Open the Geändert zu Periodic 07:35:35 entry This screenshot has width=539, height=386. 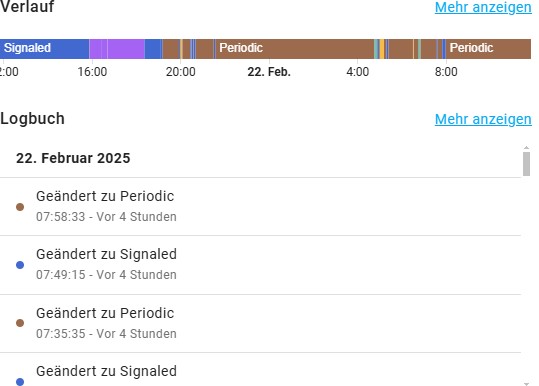261,323
